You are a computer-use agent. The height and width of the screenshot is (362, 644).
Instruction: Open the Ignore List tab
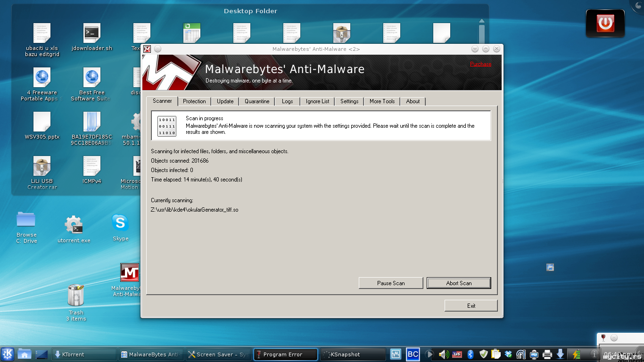317,101
